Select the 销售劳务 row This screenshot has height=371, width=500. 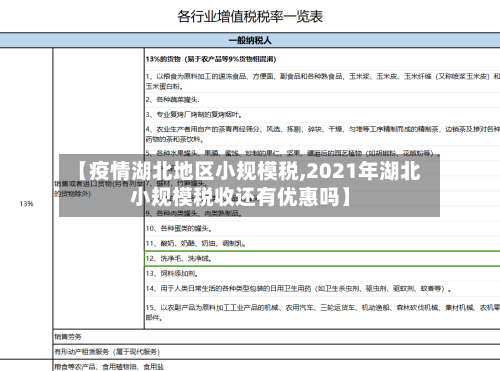point(277,337)
